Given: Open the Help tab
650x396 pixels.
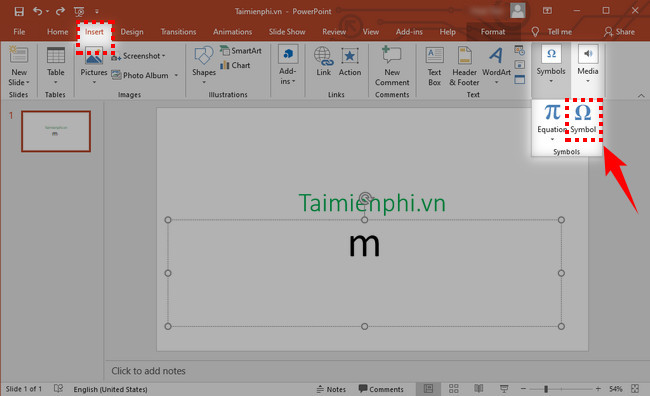Looking at the screenshot, I should 447,32.
